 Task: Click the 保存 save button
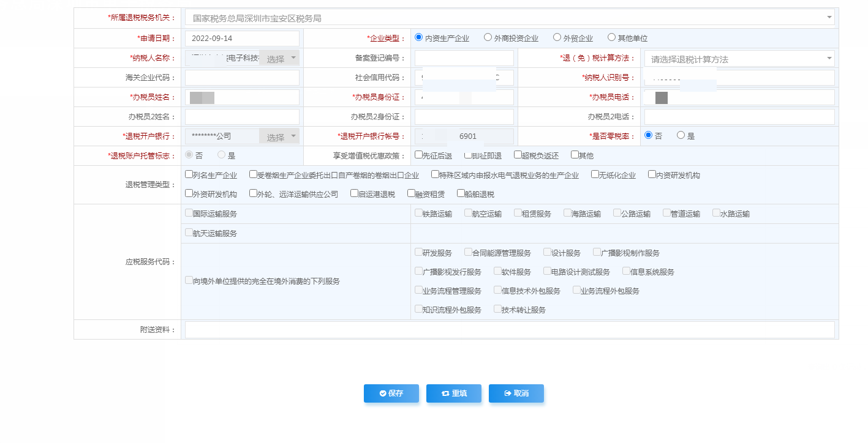click(391, 393)
